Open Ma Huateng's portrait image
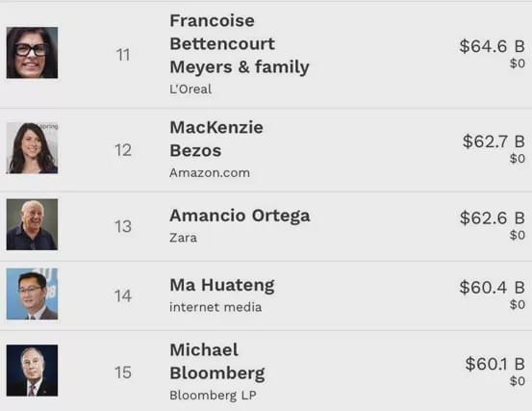 (32, 294)
